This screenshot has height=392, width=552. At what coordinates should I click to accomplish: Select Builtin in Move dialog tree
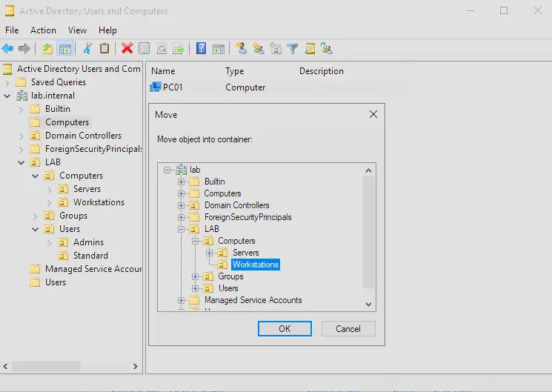pos(214,182)
